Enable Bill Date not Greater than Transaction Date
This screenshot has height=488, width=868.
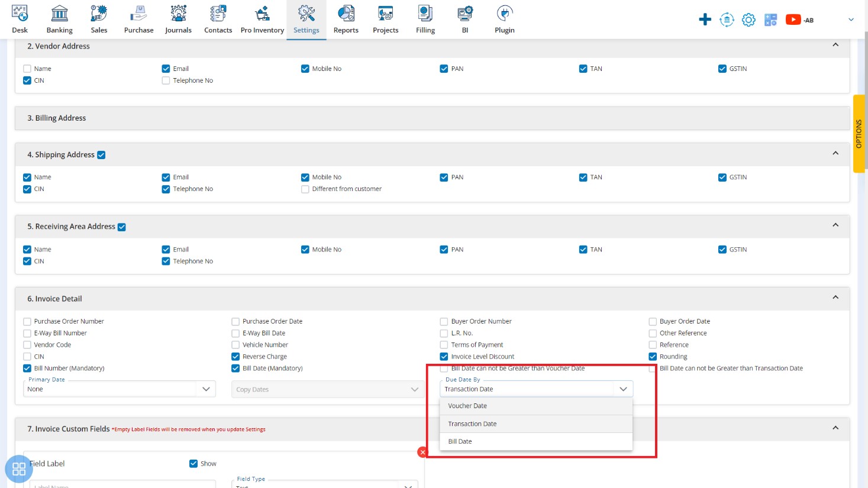[x=653, y=369]
